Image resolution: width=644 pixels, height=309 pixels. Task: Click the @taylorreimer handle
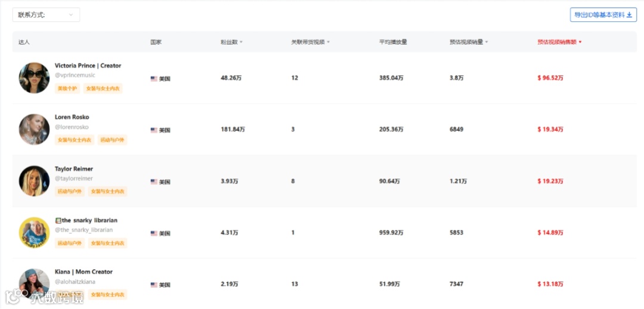click(74, 179)
